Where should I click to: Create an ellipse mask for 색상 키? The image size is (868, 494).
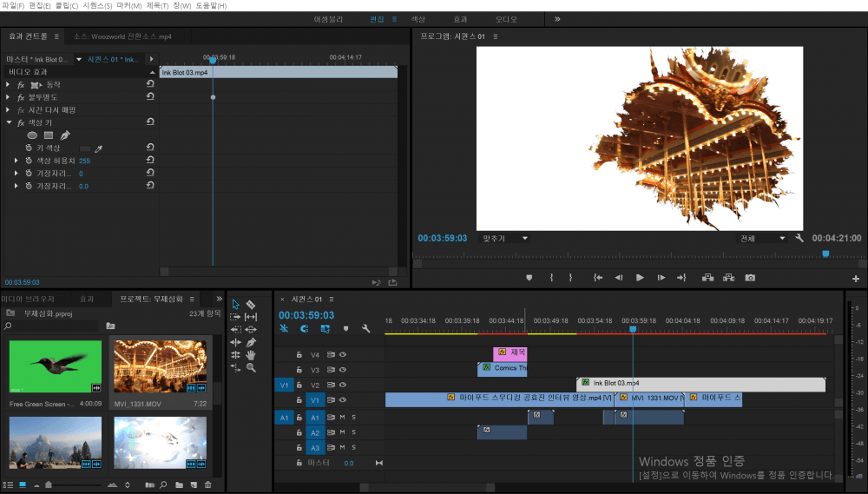(x=32, y=135)
